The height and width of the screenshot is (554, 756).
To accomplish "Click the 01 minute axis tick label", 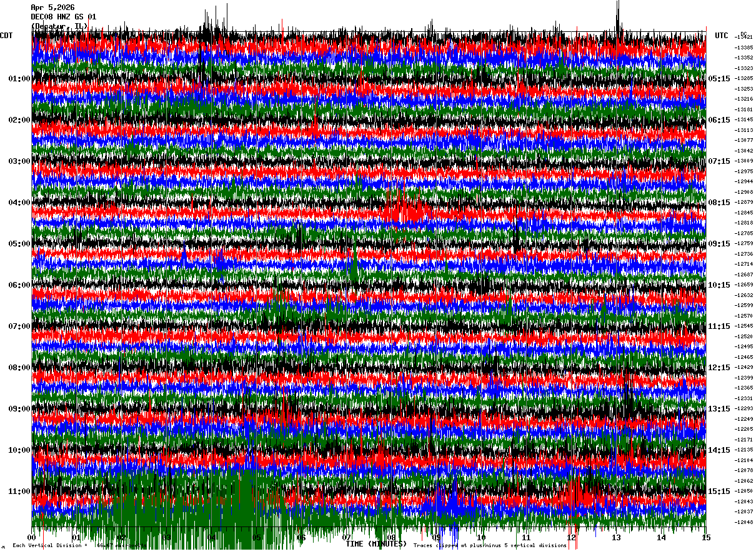I will pyautogui.click(x=77, y=537).
